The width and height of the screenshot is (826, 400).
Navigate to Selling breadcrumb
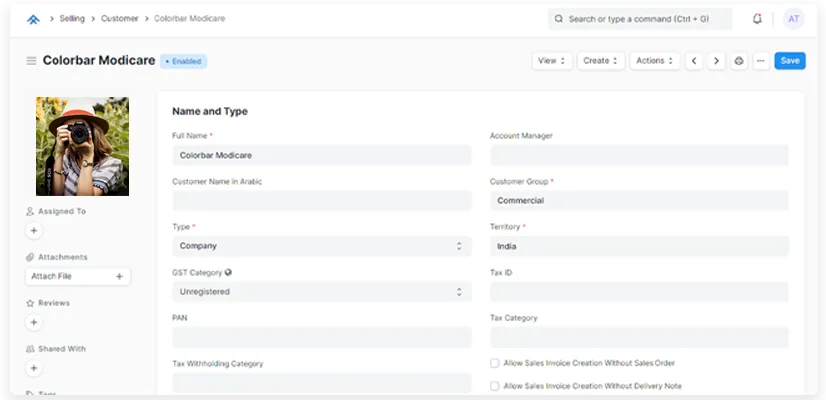coord(74,19)
